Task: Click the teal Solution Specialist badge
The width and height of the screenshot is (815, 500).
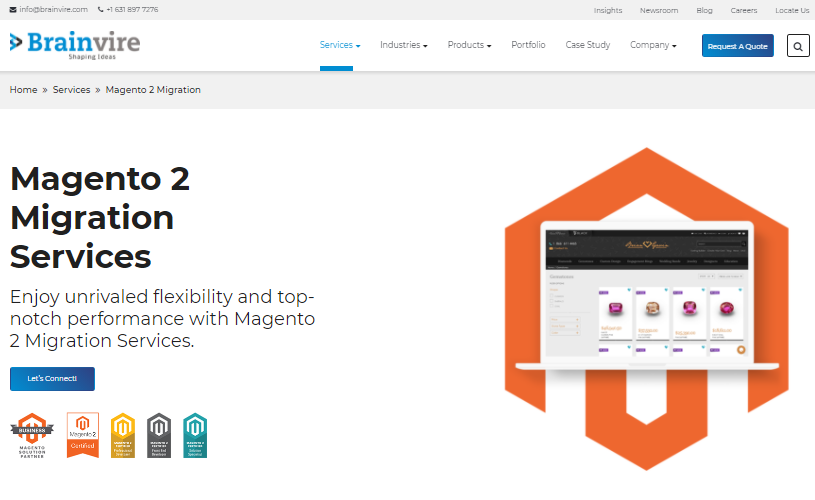Action: coord(195,435)
